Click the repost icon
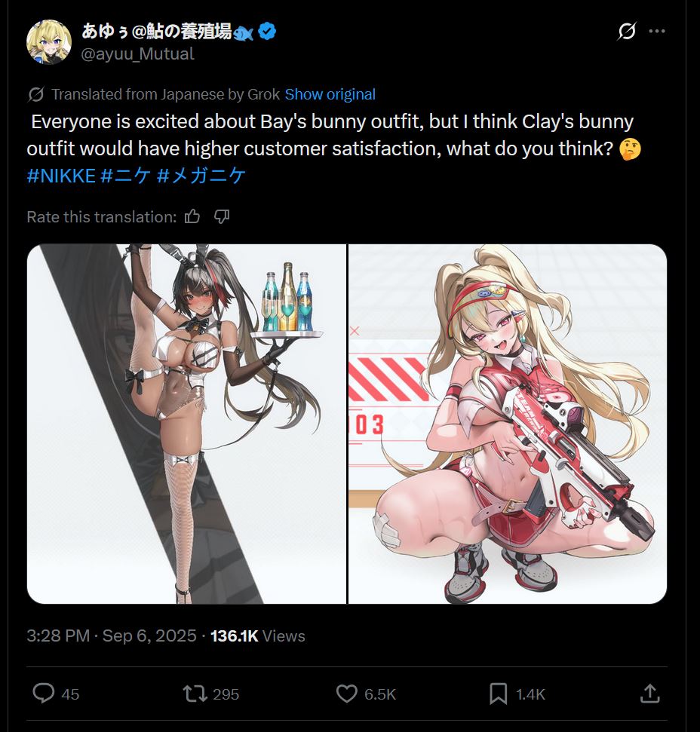This screenshot has height=732, width=700. pos(195,694)
